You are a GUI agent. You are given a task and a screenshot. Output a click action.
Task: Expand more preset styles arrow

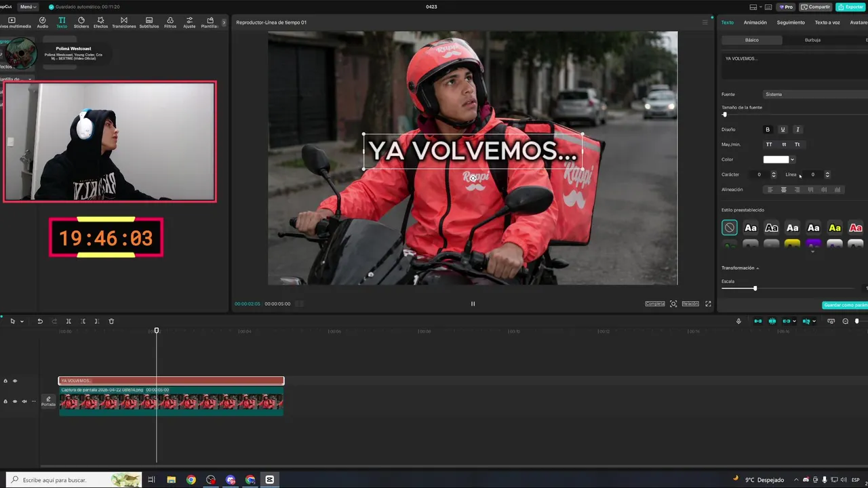tap(812, 252)
